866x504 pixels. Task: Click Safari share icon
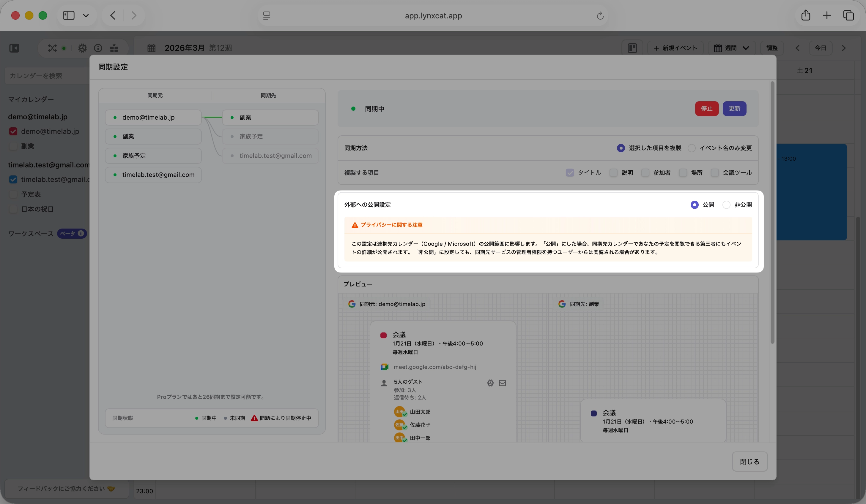click(x=805, y=15)
